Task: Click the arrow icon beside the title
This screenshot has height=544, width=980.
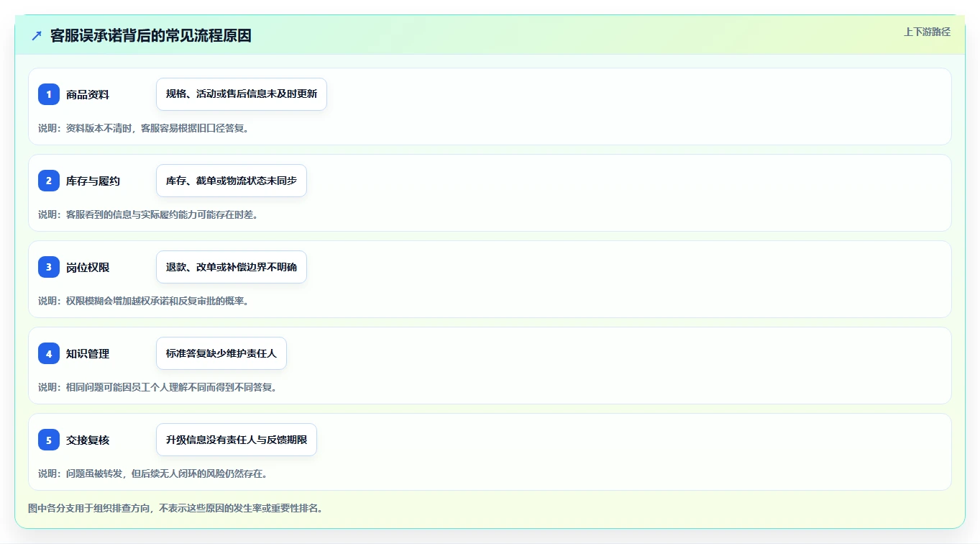Action: pyautogui.click(x=37, y=35)
